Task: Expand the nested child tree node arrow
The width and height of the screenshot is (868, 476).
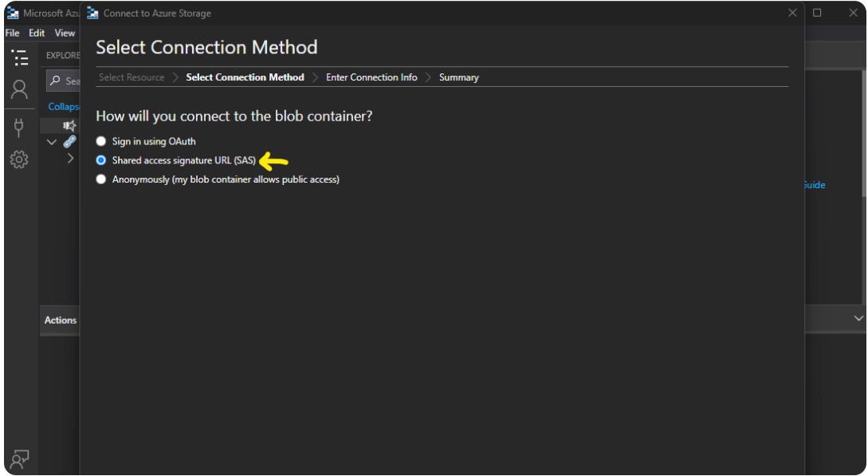Action: (x=70, y=159)
